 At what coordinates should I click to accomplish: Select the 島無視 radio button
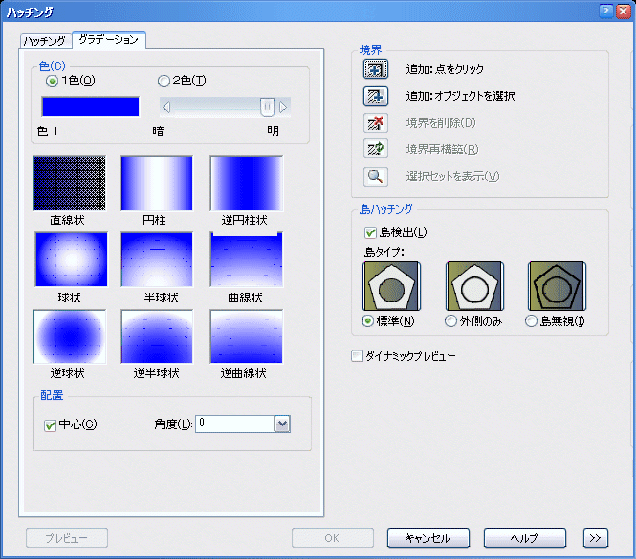pyautogui.click(x=531, y=321)
